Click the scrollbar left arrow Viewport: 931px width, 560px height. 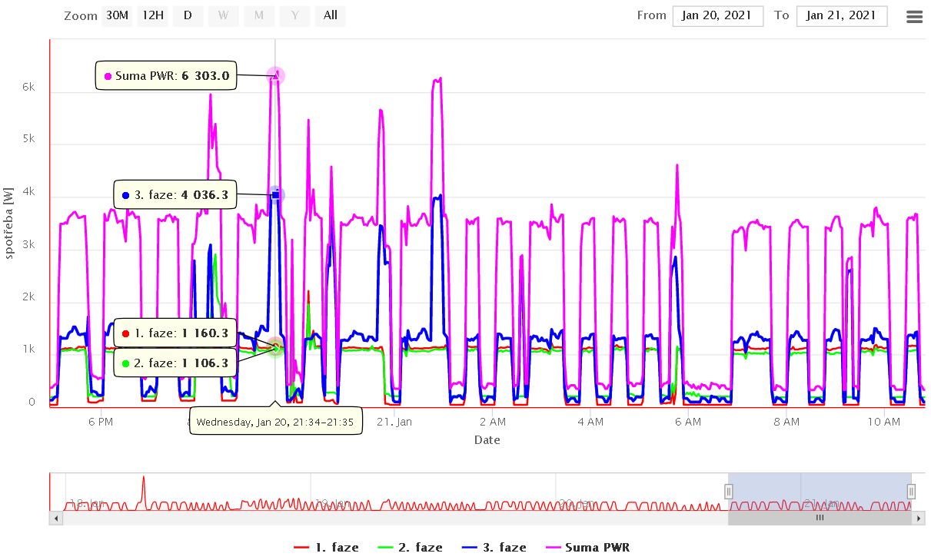coord(55,518)
